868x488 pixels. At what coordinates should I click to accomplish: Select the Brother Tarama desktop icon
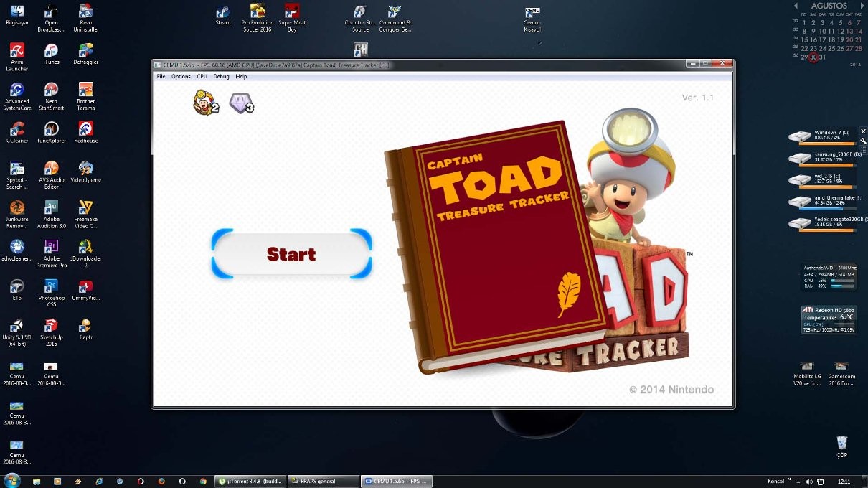click(85, 97)
